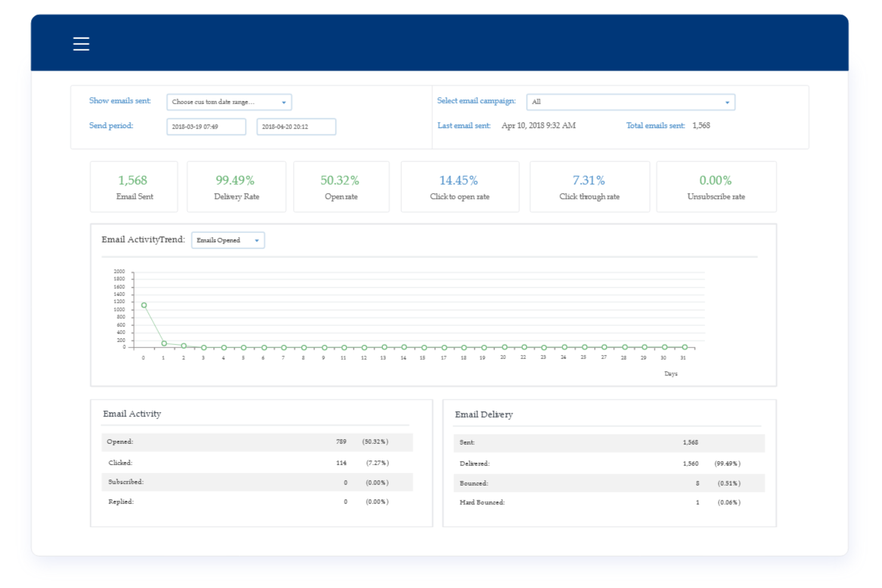The image size is (882, 588).
Task: Expand the Select email campaign dropdown
Action: pyautogui.click(x=631, y=102)
